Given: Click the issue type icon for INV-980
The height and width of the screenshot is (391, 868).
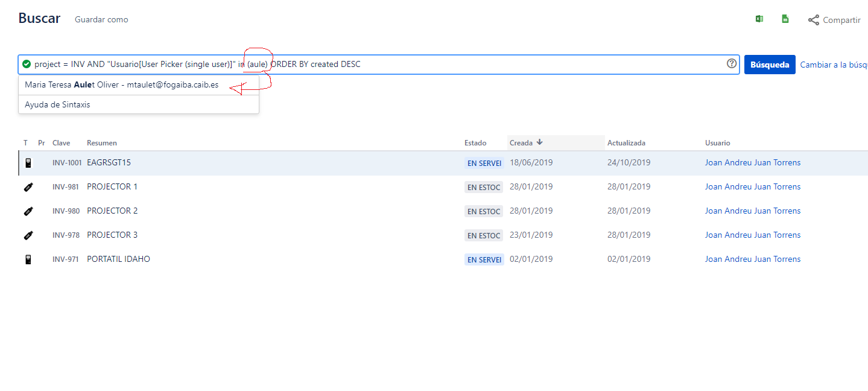Looking at the screenshot, I should click(28, 211).
